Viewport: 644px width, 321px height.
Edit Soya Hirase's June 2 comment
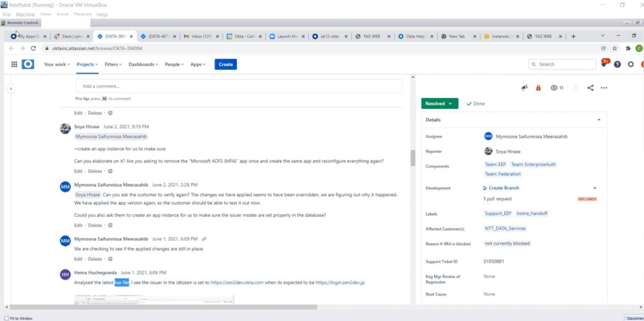tap(78, 171)
